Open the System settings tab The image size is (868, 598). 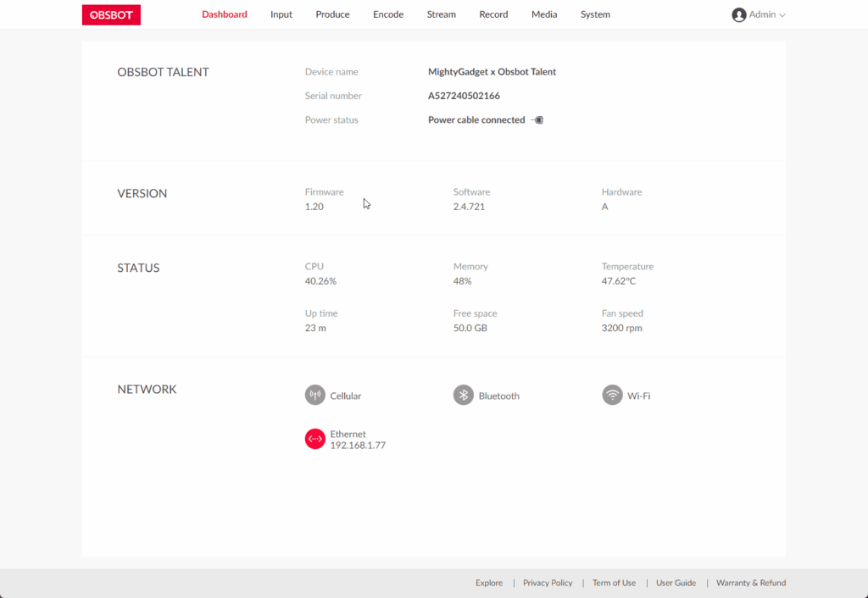(595, 14)
